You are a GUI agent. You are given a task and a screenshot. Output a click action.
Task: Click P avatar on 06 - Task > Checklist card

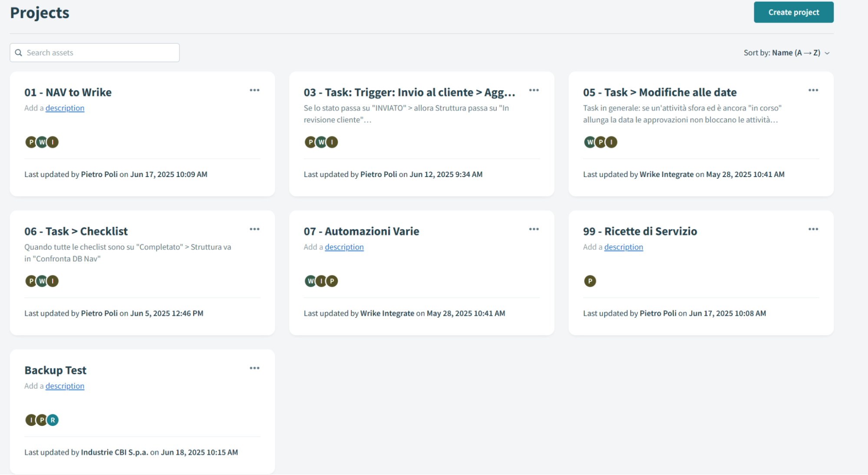click(31, 281)
